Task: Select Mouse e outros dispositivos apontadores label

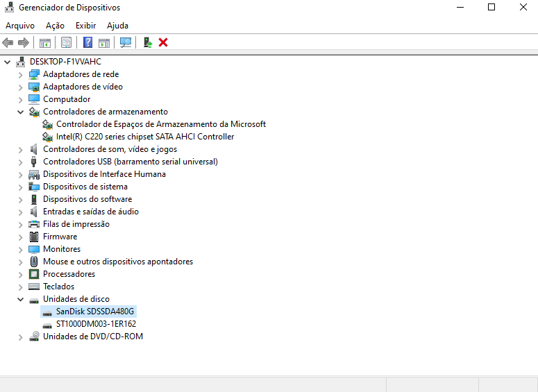Action: 118,262
